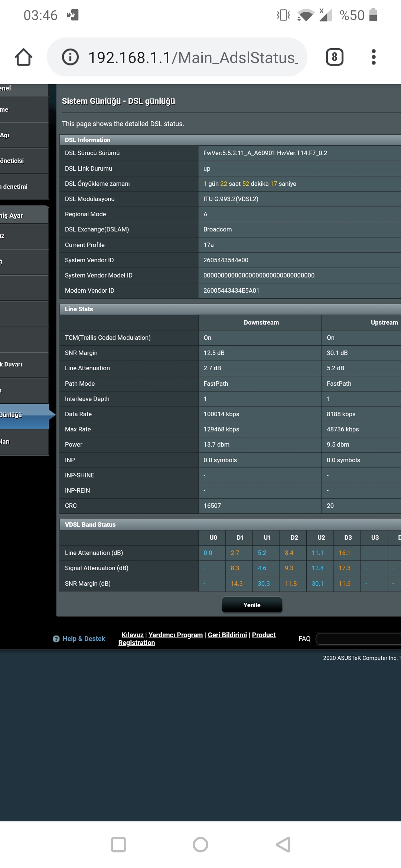401x868 pixels.
Task: Open recent apps with square button
Action: click(x=118, y=845)
